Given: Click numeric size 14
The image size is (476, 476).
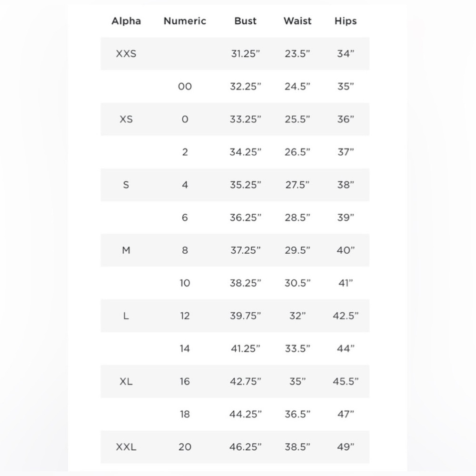Looking at the screenshot, I should (x=185, y=348).
